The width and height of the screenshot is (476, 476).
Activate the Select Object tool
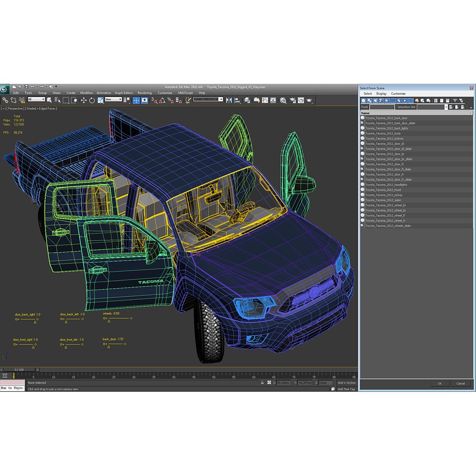pyautogui.click(x=49, y=100)
